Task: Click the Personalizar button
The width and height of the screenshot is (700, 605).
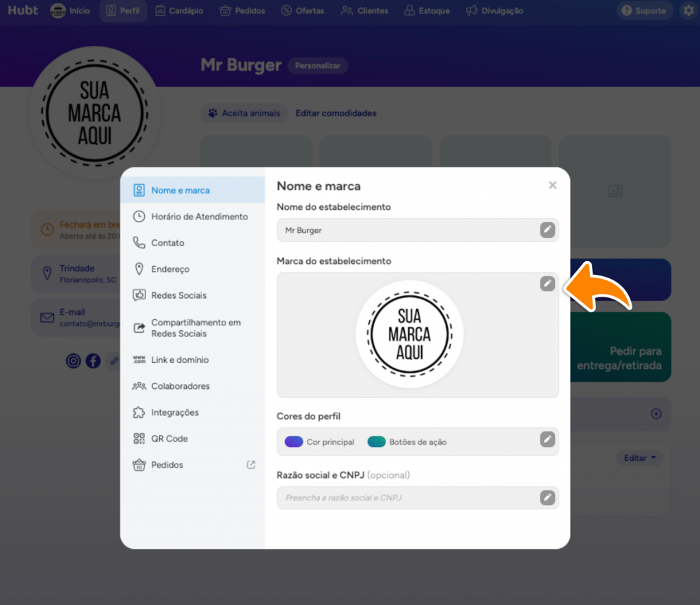Action: pos(317,66)
